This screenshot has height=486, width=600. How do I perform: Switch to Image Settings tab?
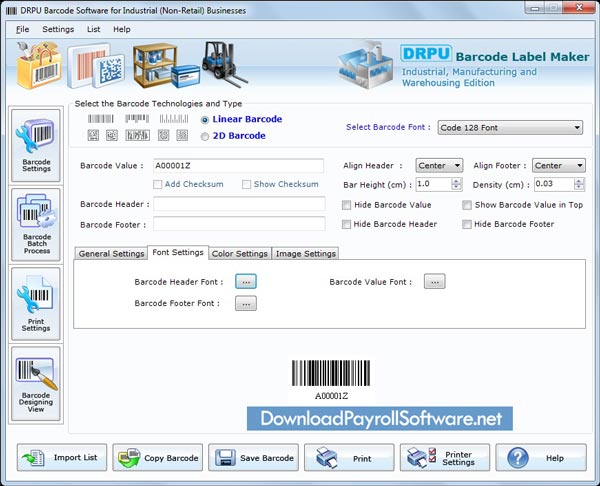tap(305, 254)
